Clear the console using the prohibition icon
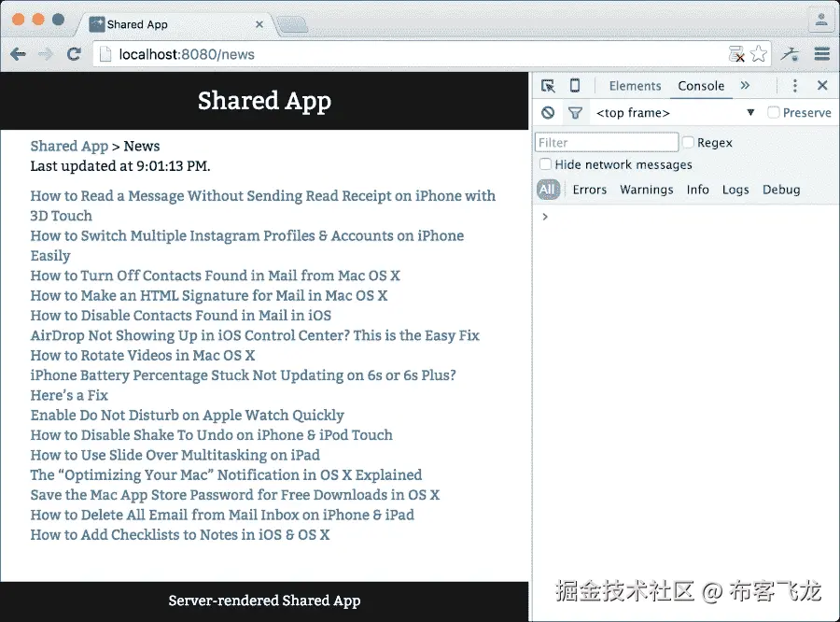The width and height of the screenshot is (840, 622). (x=546, y=112)
